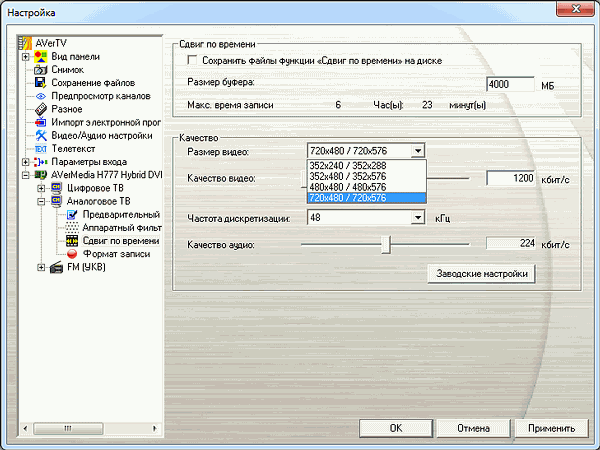This screenshot has width=600, height=450.
Task: Click the Сохранение файлов floppy disk icon
Action: click(x=41, y=83)
